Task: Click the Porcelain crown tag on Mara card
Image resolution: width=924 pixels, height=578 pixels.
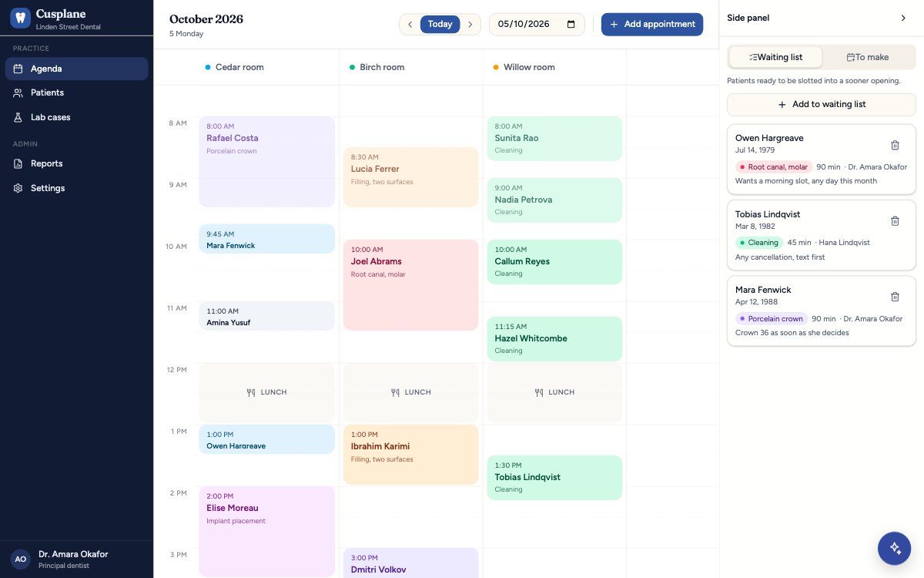Action: pyautogui.click(x=772, y=318)
